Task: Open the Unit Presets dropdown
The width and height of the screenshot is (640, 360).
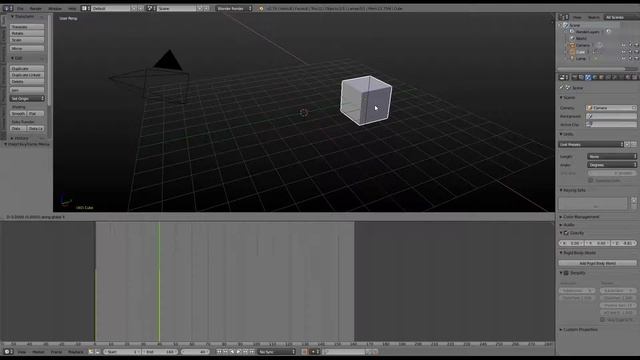Action: click(591, 144)
